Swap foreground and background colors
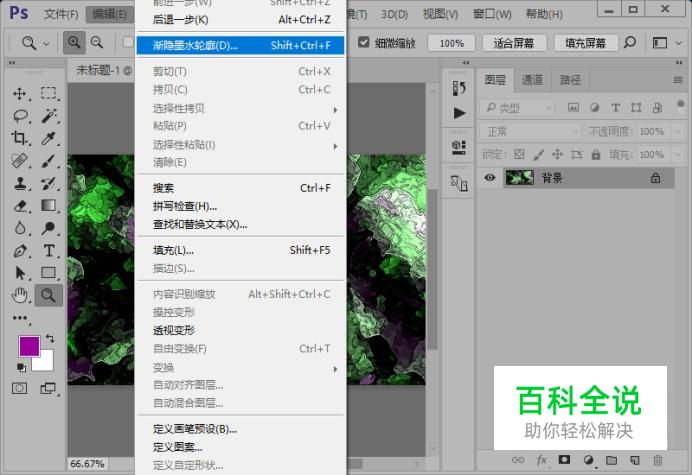 50,339
